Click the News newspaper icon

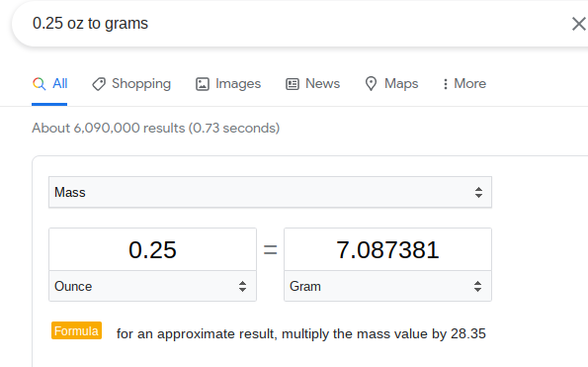pyautogui.click(x=293, y=84)
